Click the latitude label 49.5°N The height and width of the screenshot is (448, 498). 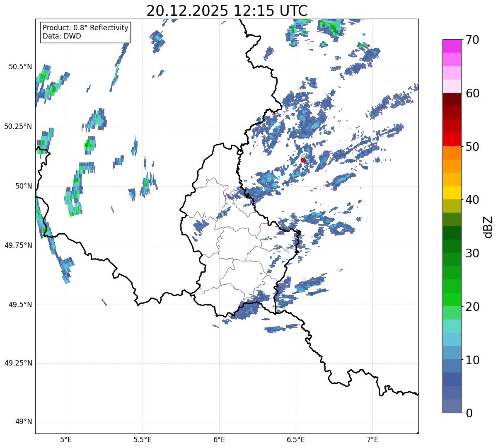tap(20, 305)
